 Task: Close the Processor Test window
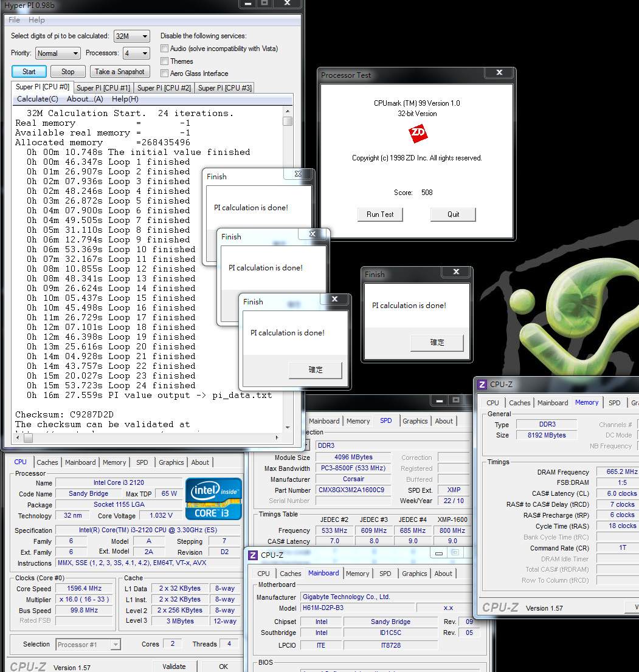tap(499, 72)
